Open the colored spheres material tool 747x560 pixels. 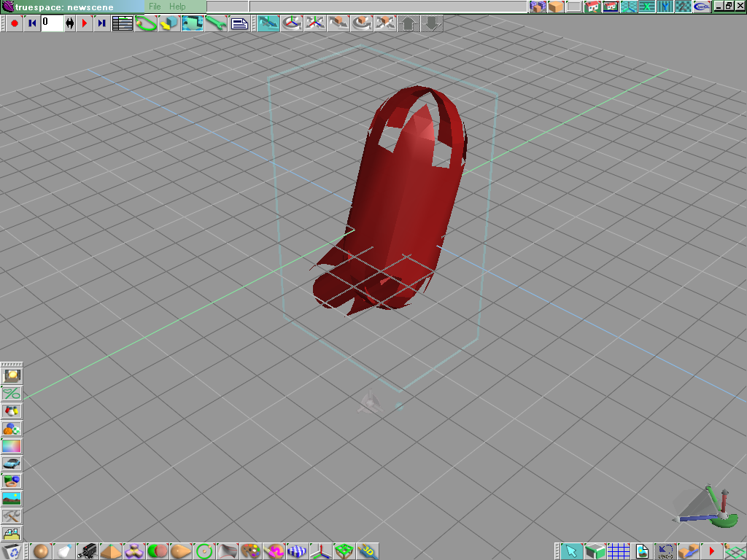click(12, 429)
